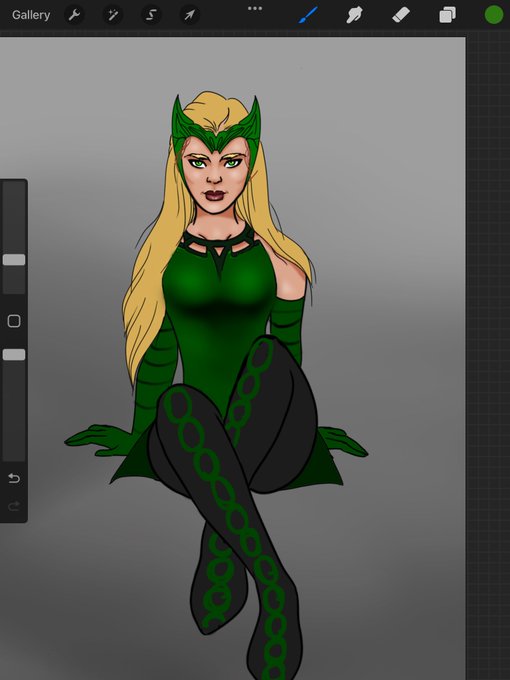Tap the three-dot menu at top center
The height and width of the screenshot is (680, 510).
tap(255, 8)
